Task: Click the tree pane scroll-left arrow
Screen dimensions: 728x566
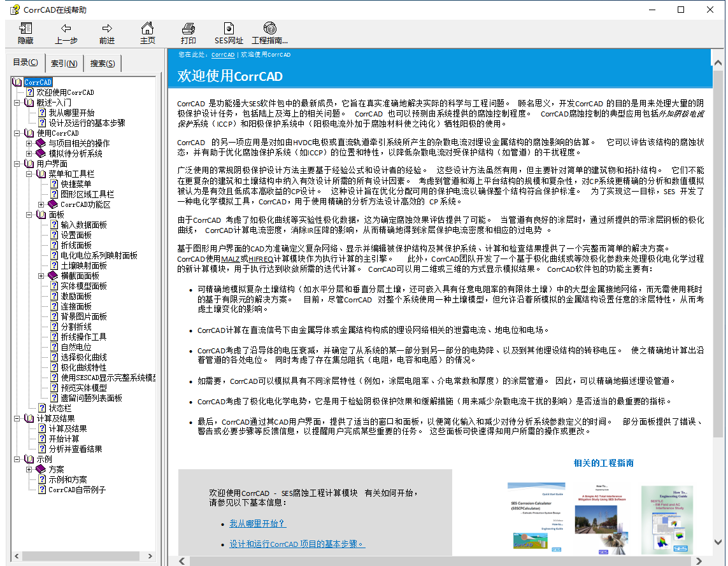Action: pyautogui.click(x=17, y=556)
